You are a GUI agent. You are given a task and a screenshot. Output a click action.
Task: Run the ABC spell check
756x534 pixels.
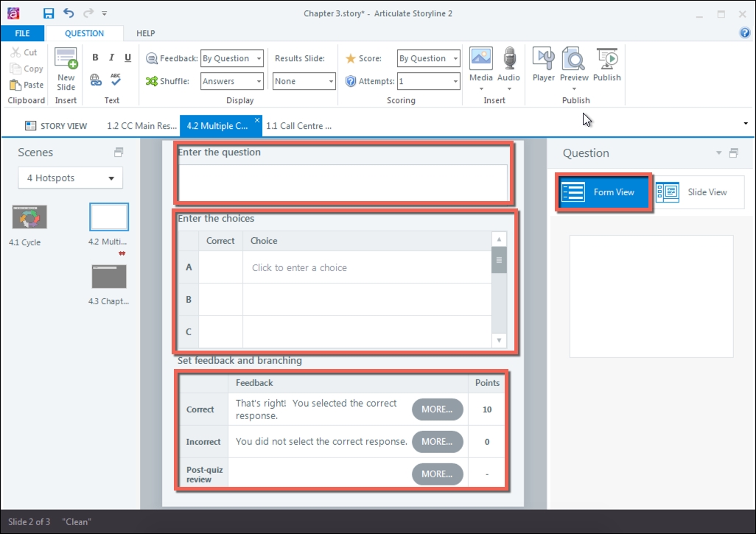click(x=115, y=80)
